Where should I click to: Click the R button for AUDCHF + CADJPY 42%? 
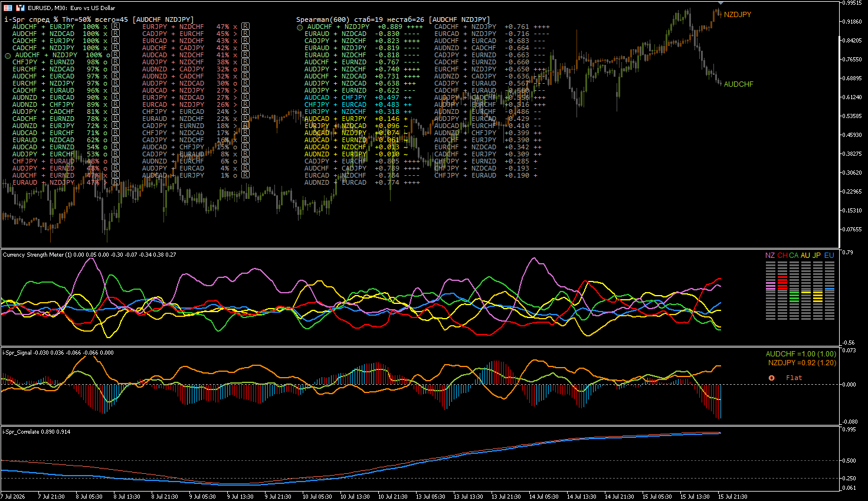(245, 48)
